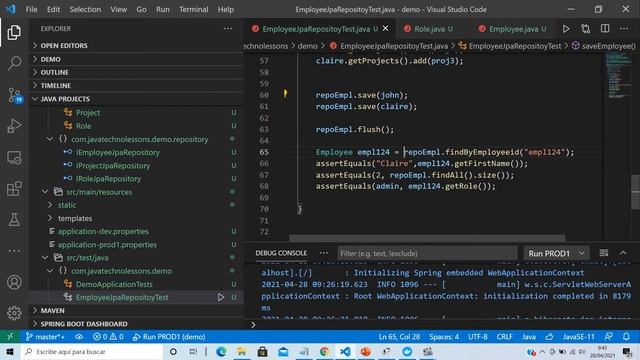Screen dimensions: 640x360
Task: Expand the templates folder
Action: coord(50,218)
